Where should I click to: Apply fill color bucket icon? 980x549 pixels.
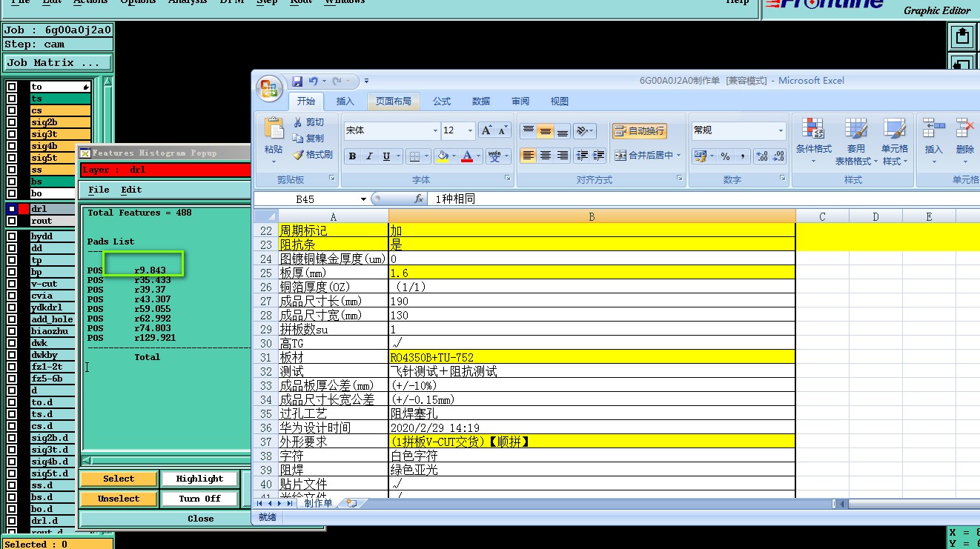(x=443, y=156)
